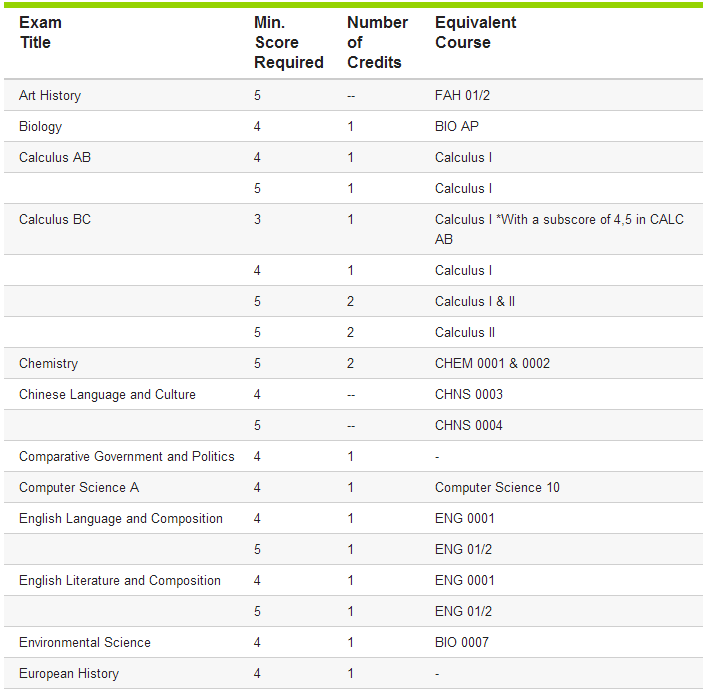Click credits value 2 in Chemistry row
The width and height of the screenshot is (706, 690).
(350, 363)
